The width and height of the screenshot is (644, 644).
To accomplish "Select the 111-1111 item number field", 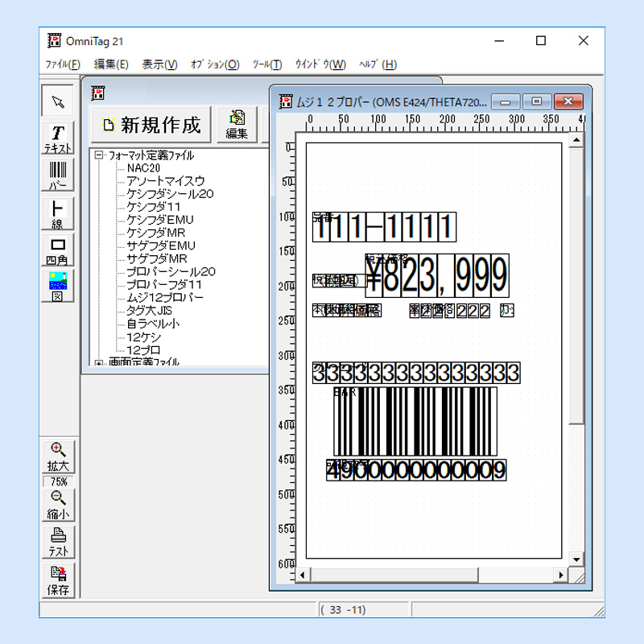I will pos(384,227).
